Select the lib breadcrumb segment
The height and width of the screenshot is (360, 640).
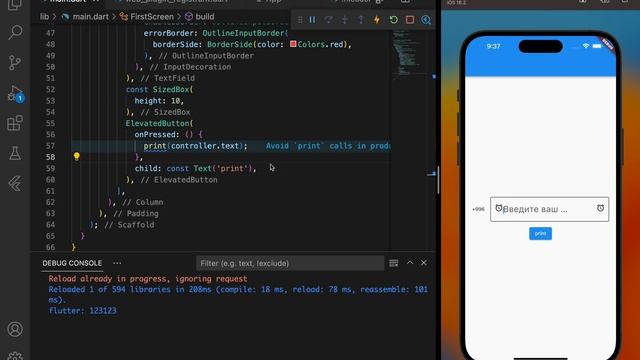point(44,17)
